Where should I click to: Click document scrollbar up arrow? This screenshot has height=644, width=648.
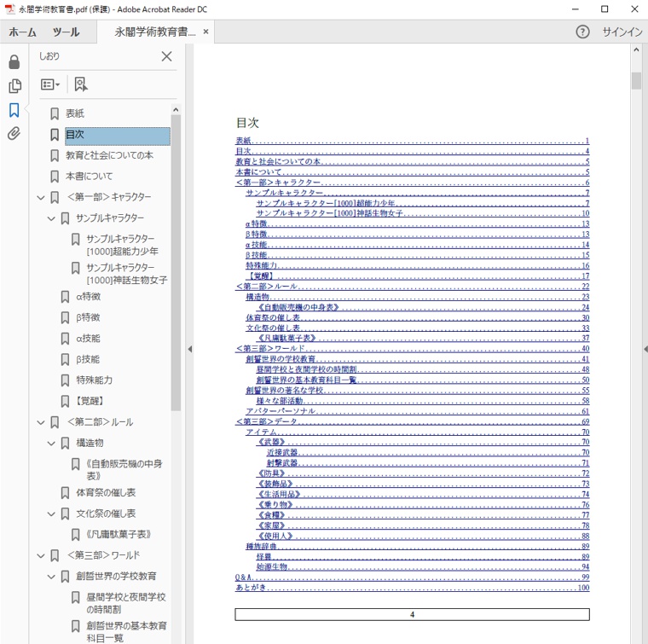click(636, 50)
